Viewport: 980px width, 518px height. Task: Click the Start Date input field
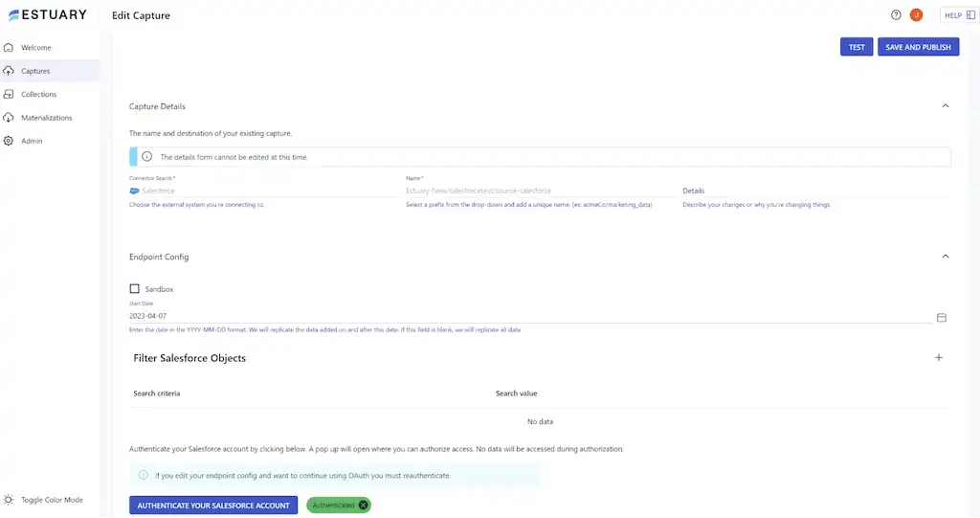click(530, 316)
